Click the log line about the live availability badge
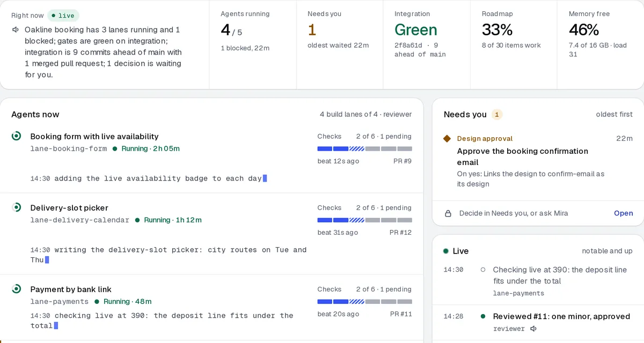 pyautogui.click(x=149, y=178)
